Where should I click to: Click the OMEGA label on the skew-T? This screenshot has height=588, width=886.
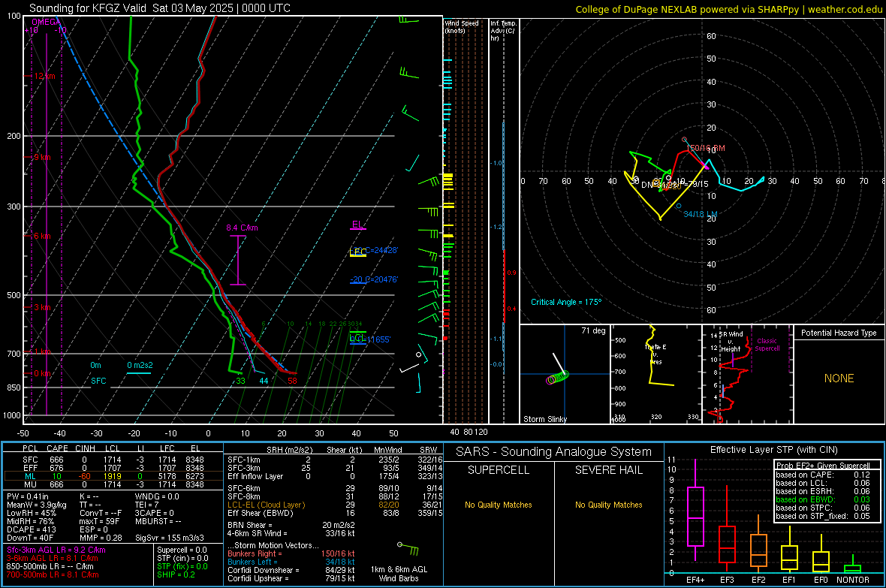click(45, 22)
